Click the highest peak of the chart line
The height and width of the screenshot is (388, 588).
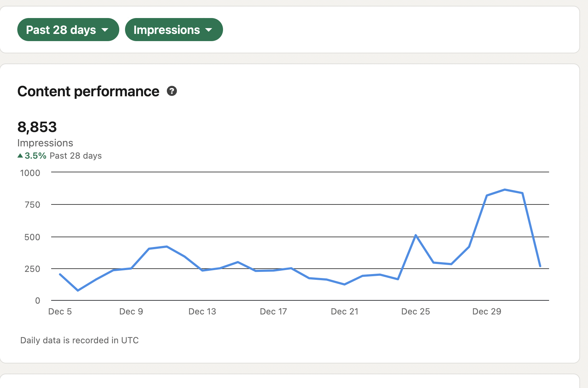(505, 189)
